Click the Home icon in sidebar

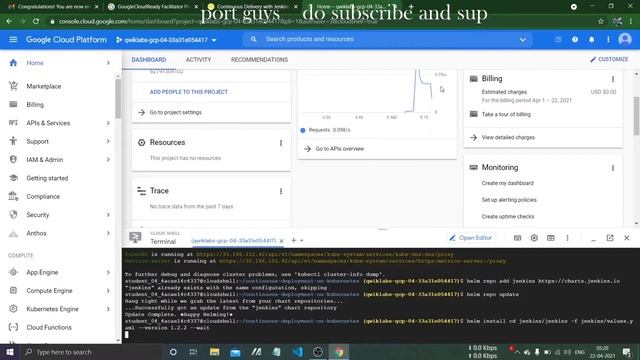pyautogui.click(x=13, y=62)
